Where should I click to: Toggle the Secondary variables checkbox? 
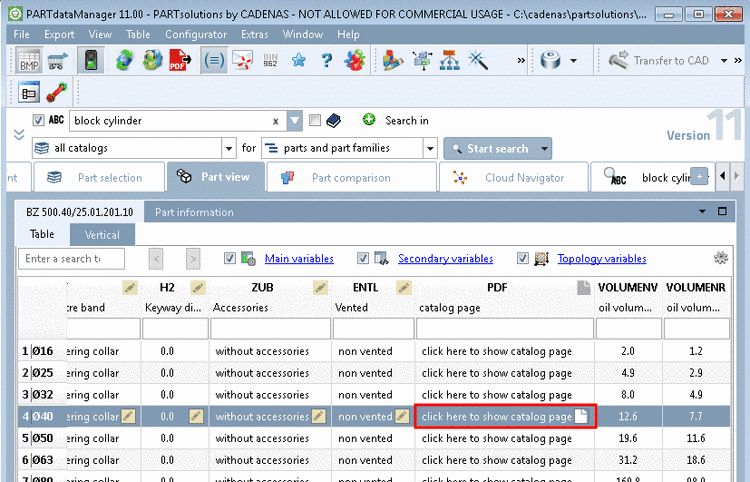tap(363, 258)
